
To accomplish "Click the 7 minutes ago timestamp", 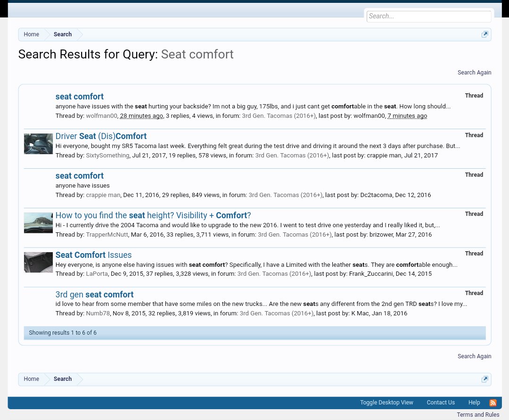I will pos(407,116).
